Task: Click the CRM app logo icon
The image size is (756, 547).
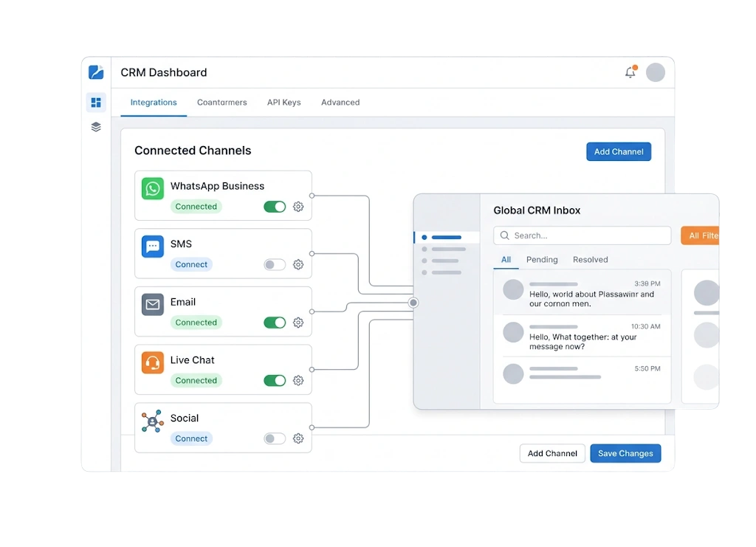Action: pyautogui.click(x=96, y=72)
